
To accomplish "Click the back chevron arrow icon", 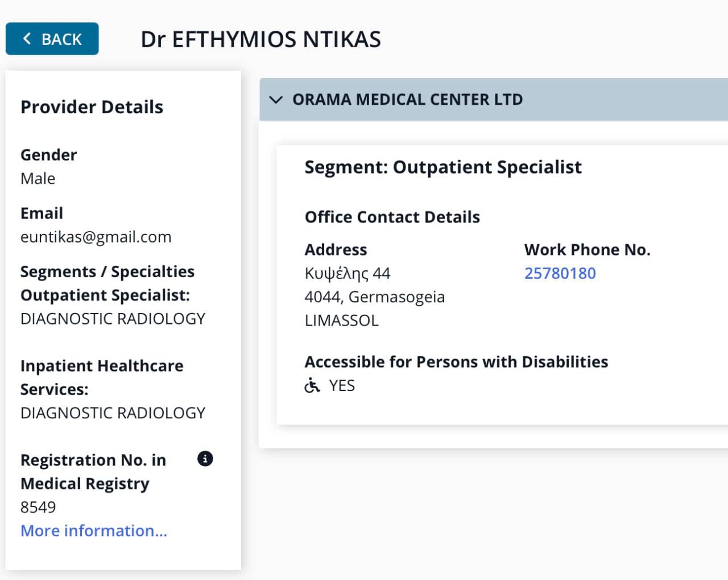I will pos(27,39).
